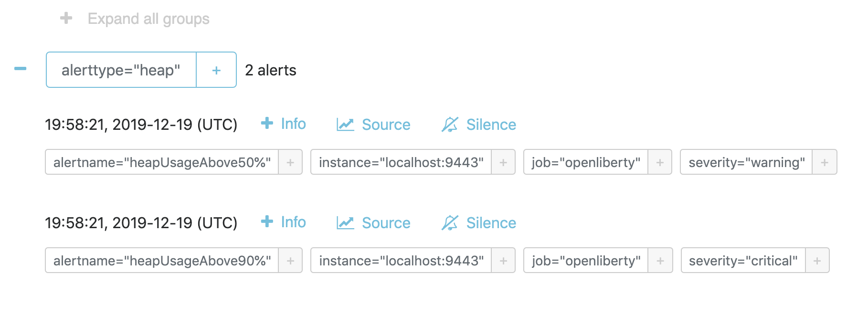This screenshot has height=316, width=868.
Task: Add severity="warning" to filter via plus
Action: pyautogui.click(x=825, y=162)
